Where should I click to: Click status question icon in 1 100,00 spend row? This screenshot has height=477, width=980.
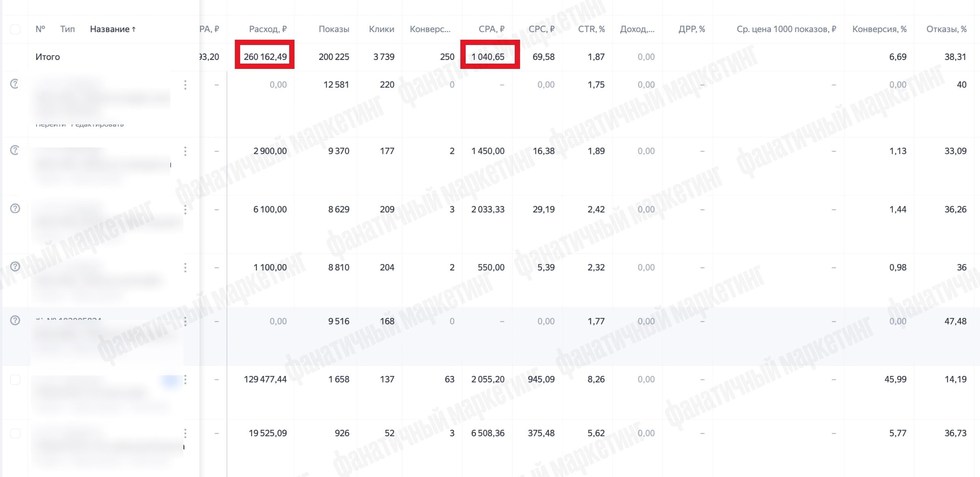pos(15,267)
